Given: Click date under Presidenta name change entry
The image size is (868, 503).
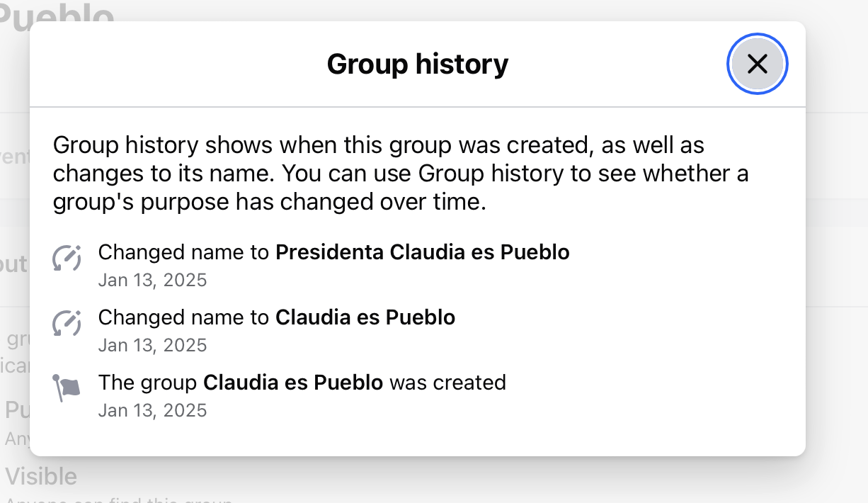Looking at the screenshot, I should pos(152,280).
